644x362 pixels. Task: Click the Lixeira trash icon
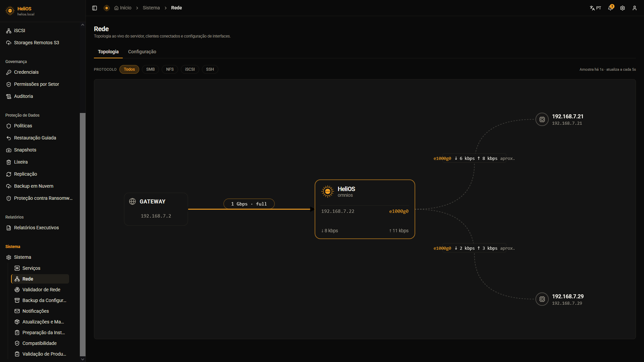pos(9,162)
